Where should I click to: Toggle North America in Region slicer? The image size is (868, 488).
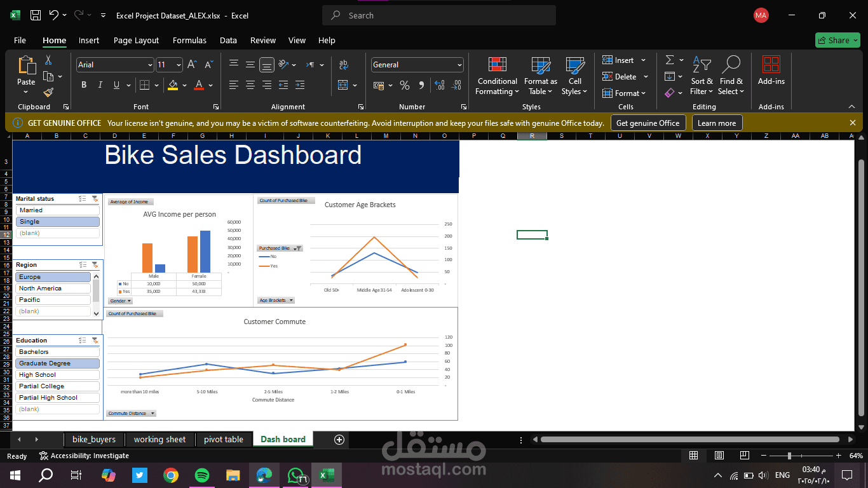click(x=53, y=288)
